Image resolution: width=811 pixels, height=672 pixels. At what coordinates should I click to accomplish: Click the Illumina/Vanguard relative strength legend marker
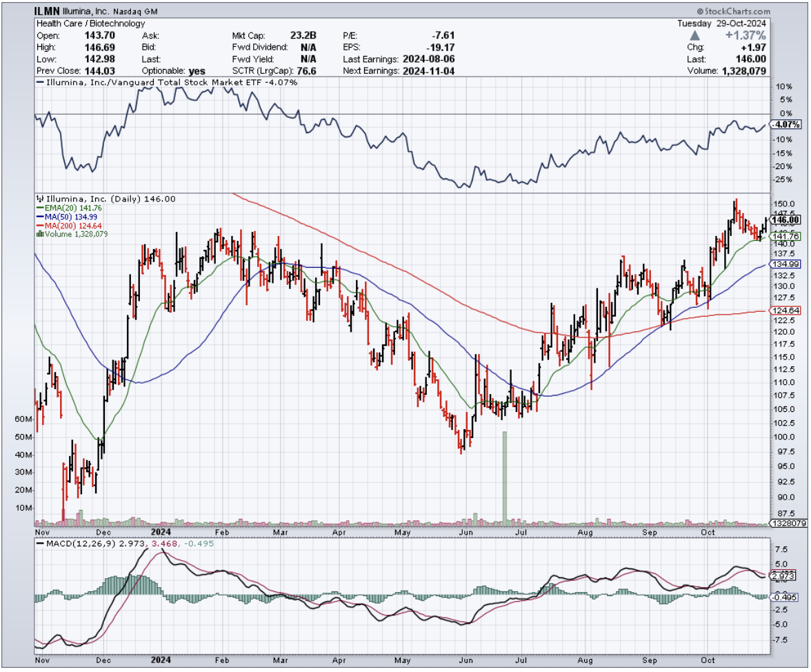click(x=40, y=83)
